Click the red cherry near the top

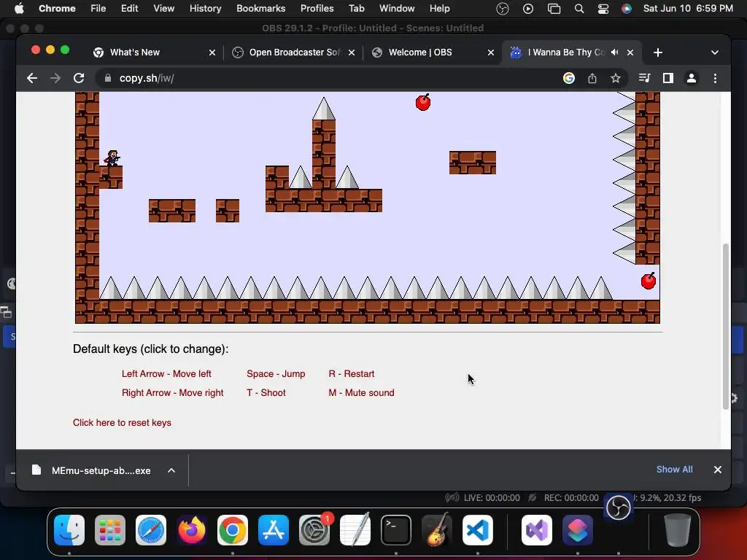coord(423,102)
